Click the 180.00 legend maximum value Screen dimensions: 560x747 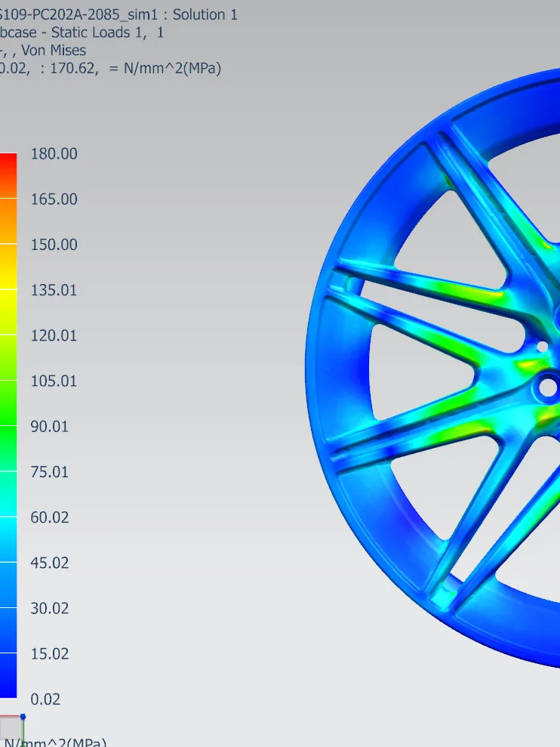coord(54,154)
